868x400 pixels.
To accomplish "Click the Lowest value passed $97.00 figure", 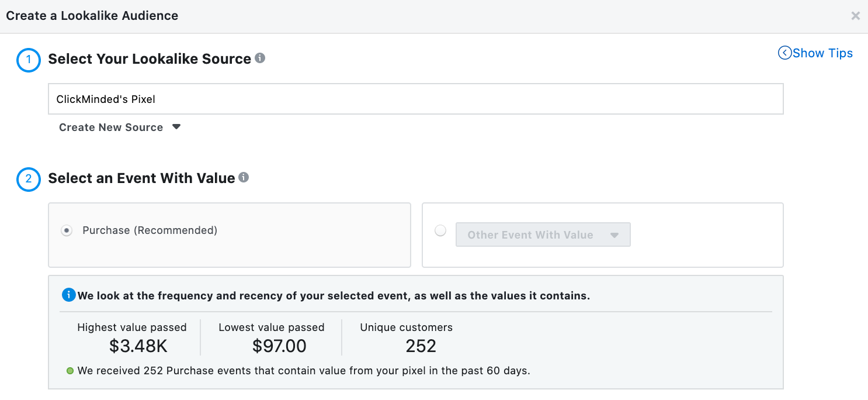I will tap(279, 346).
